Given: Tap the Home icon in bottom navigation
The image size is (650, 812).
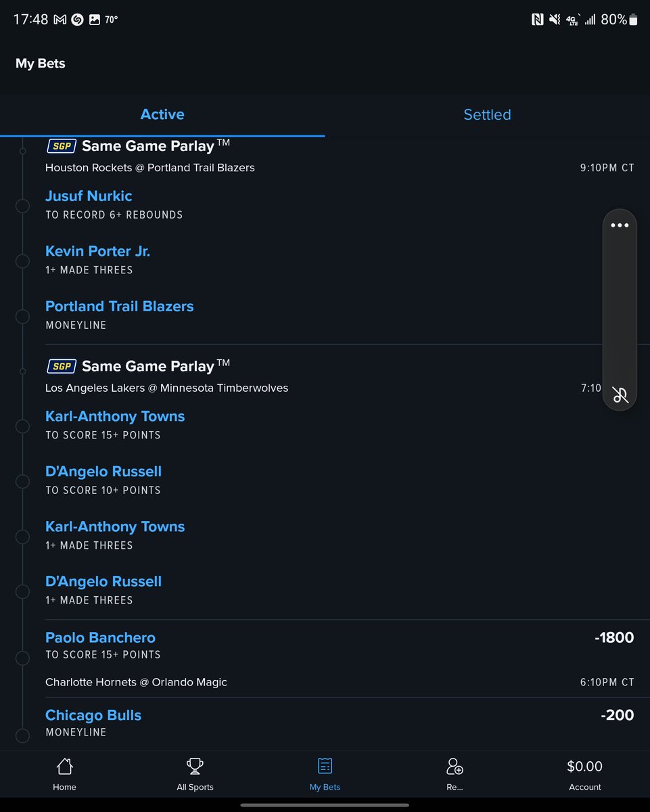Looking at the screenshot, I should point(64,767).
